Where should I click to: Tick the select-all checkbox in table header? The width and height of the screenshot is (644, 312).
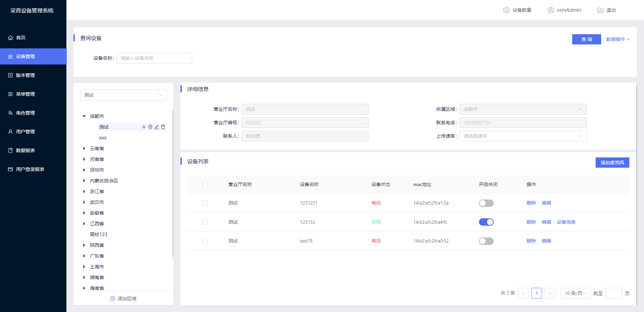click(205, 184)
